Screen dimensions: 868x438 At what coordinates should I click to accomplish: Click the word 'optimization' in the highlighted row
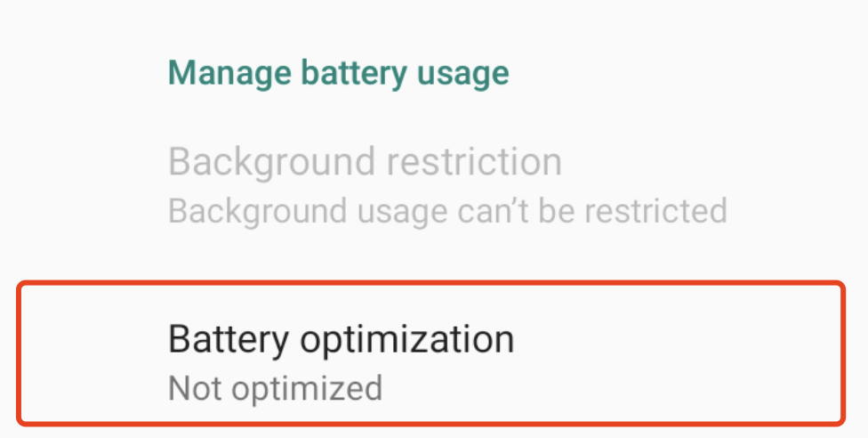(x=406, y=340)
